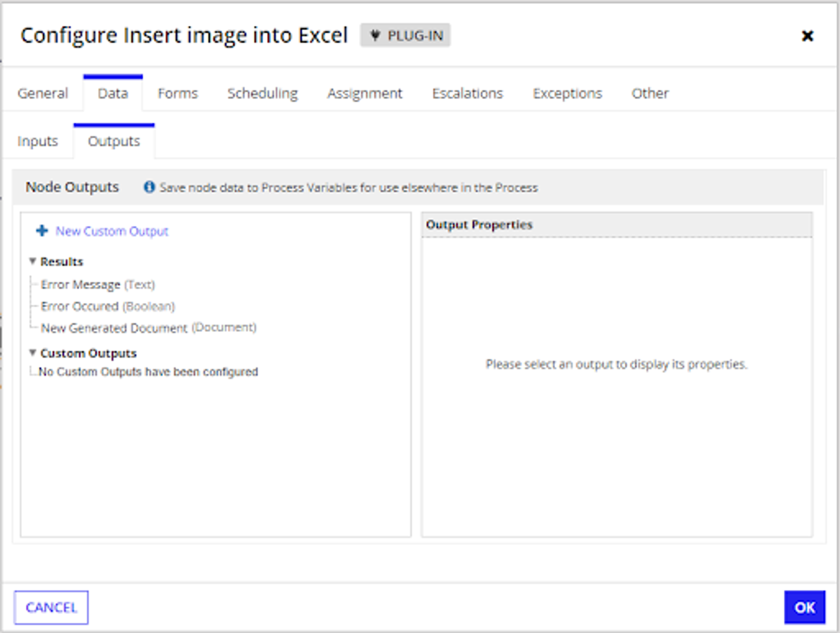Select the New Generated Document output

coord(149,328)
